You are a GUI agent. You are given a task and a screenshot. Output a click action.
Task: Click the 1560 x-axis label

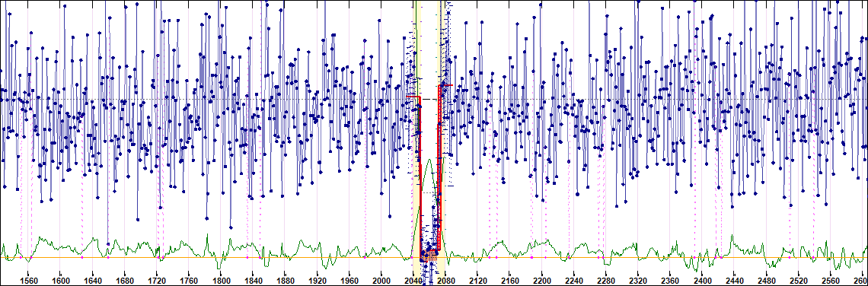coord(28,280)
